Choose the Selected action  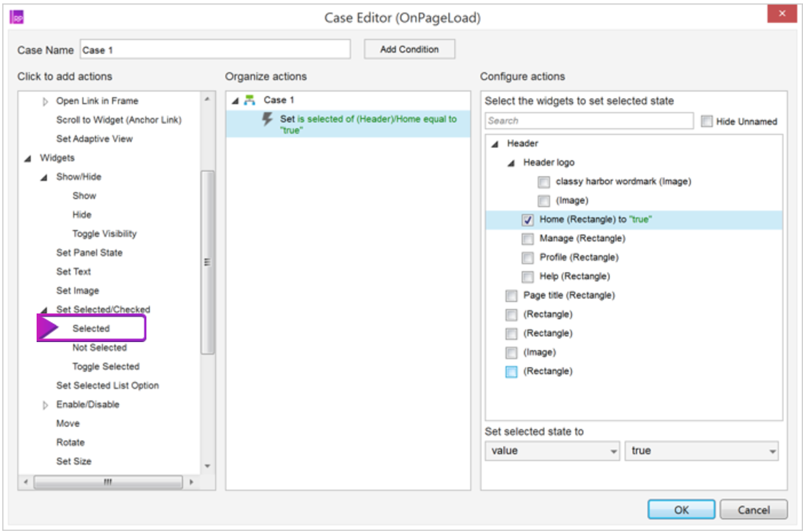click(91, 328)
